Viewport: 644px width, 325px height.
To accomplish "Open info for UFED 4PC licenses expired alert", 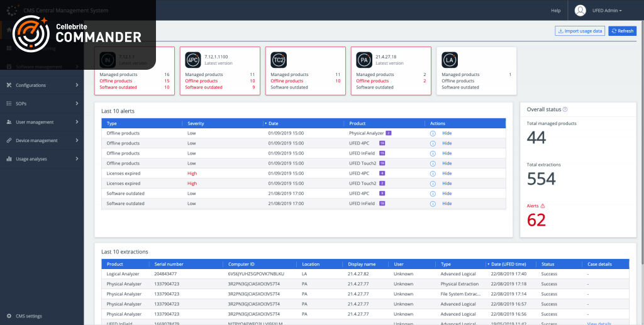I will 433,174.
